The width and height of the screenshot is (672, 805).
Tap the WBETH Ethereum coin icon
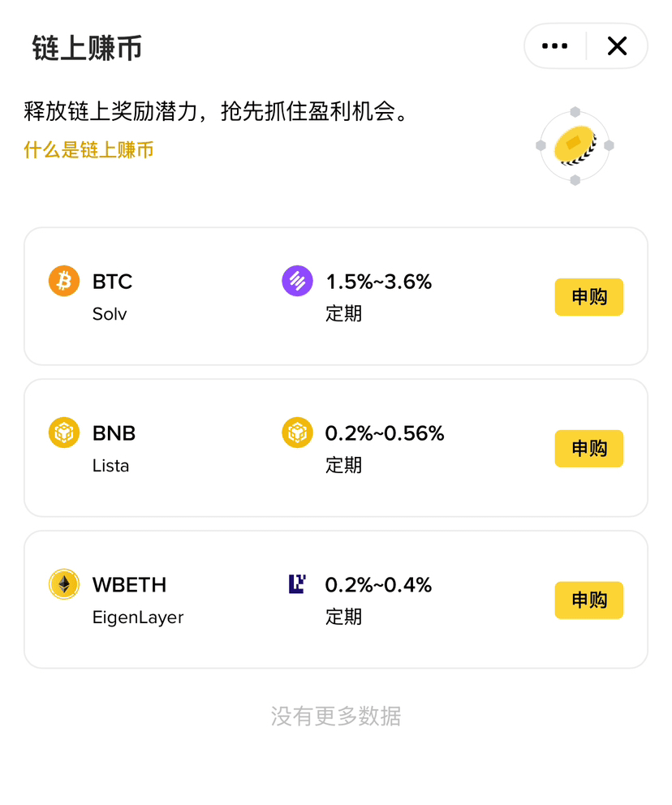(x=64, y=584)
